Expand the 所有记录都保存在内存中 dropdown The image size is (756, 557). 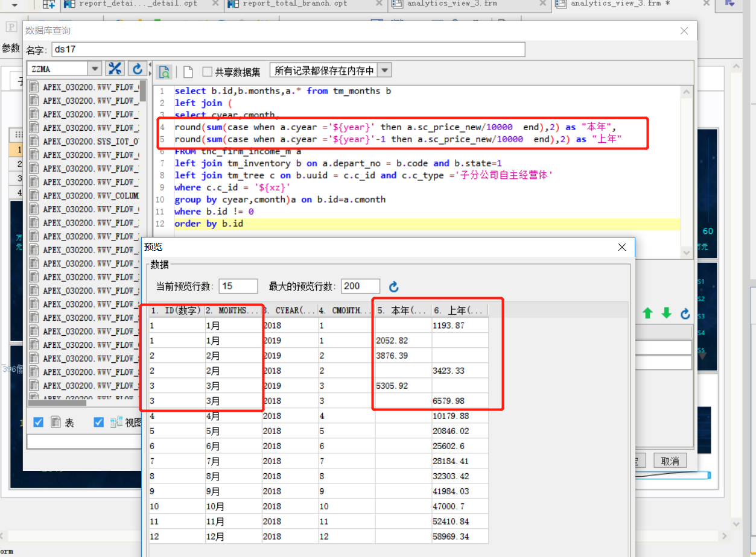click(384, 71)
